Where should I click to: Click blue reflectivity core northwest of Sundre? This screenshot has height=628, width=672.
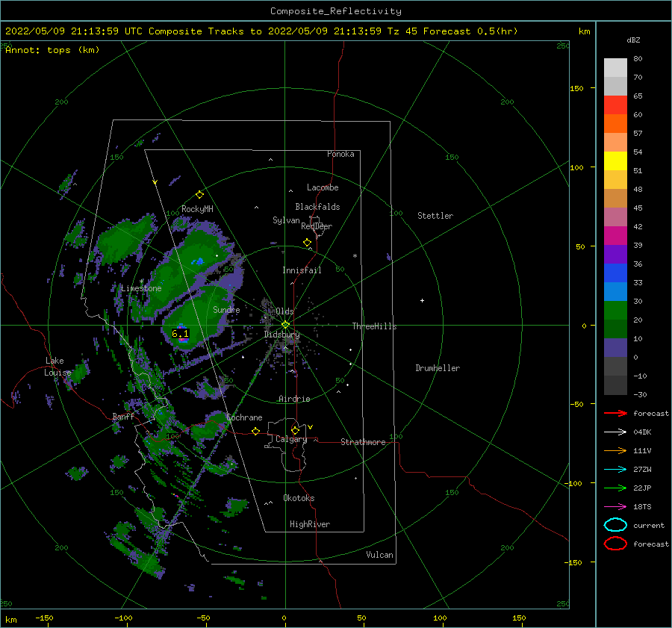(198, 261)
